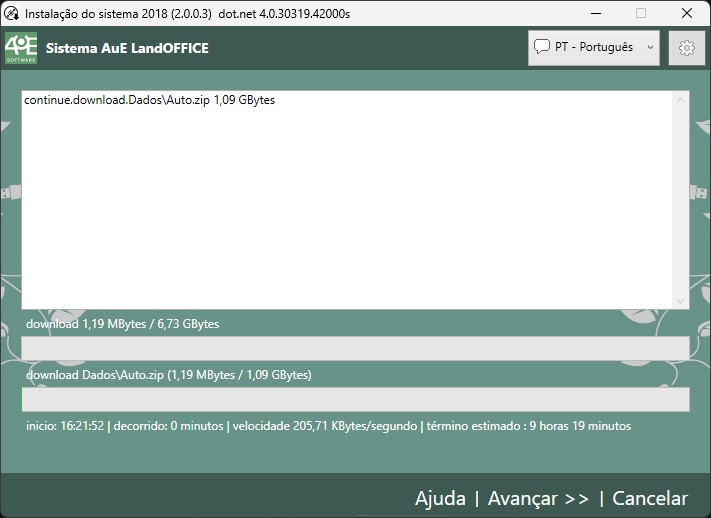Viewport: 711px width, 518px height.
Task: Click the speech bubble language icon
Action: pyautogui.click(x=542, y=47)
